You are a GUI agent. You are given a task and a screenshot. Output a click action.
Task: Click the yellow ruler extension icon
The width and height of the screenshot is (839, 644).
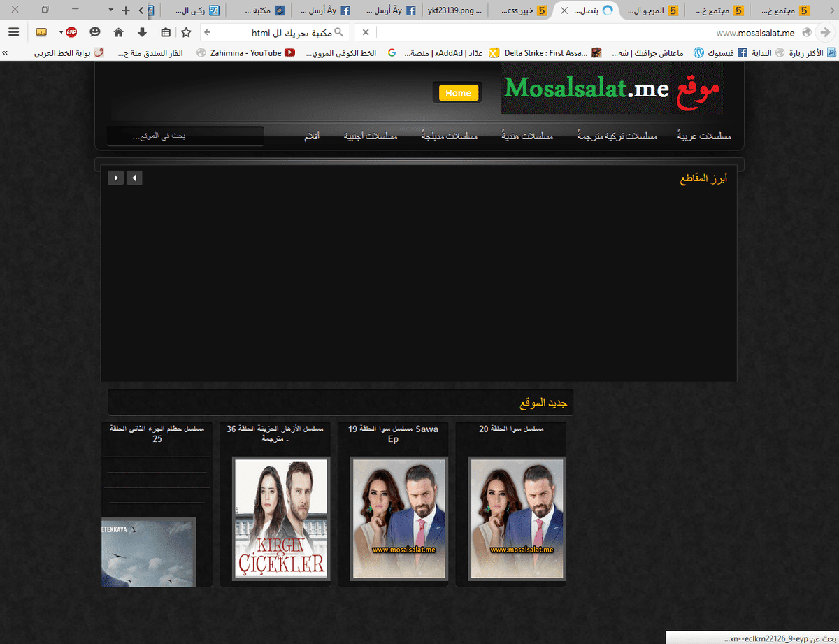[x=41, y=32]
